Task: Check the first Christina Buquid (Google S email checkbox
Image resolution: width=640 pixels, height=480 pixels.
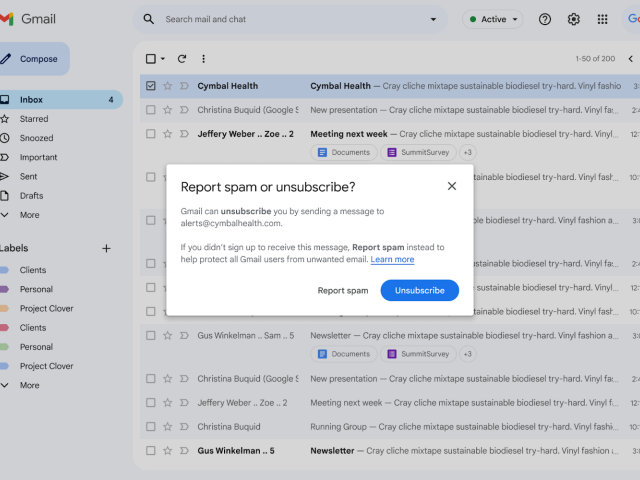Action: [x=151, y=110]
